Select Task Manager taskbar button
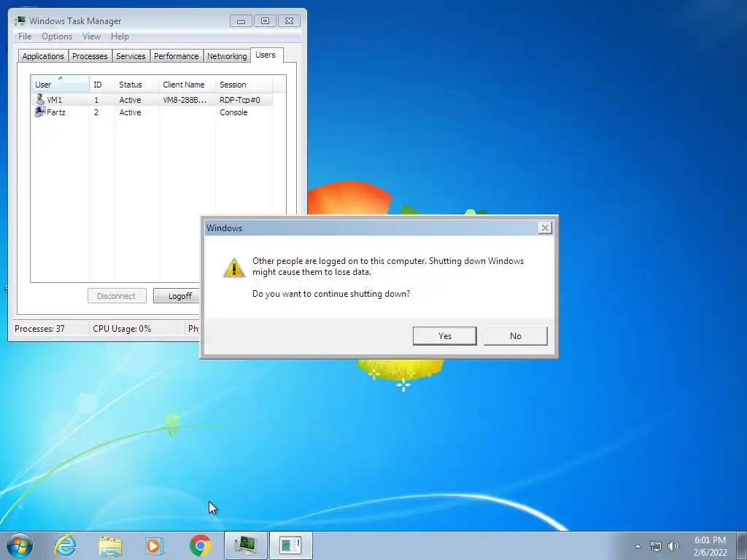This screenshot has width=747, height=560. point(245,545)
